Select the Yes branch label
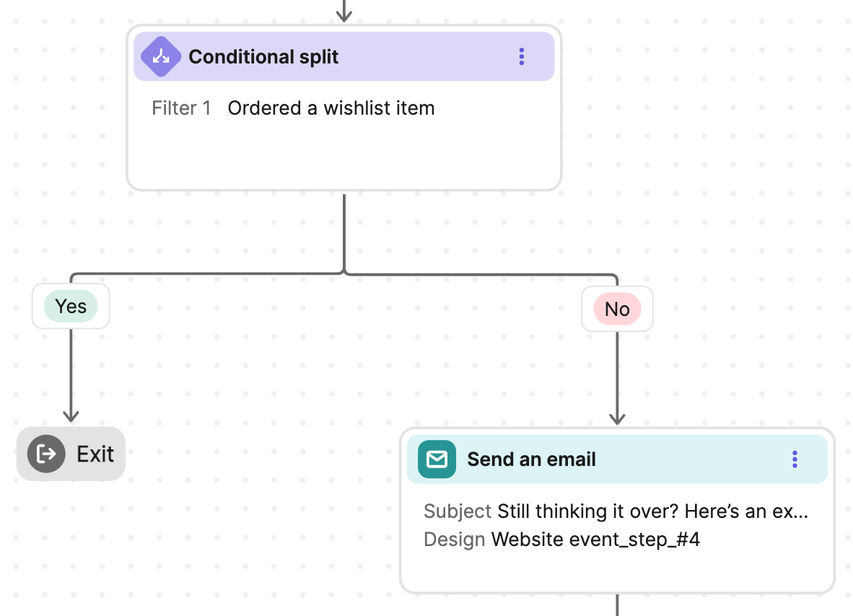This screenshot has height=616, width=853. [x=71, y=306]
